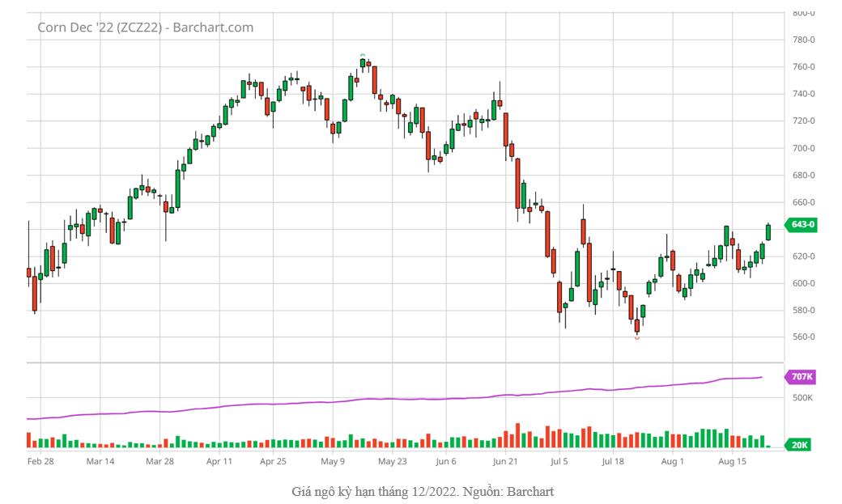Click the green high marker above the peak candle

(x=363, y=55)
